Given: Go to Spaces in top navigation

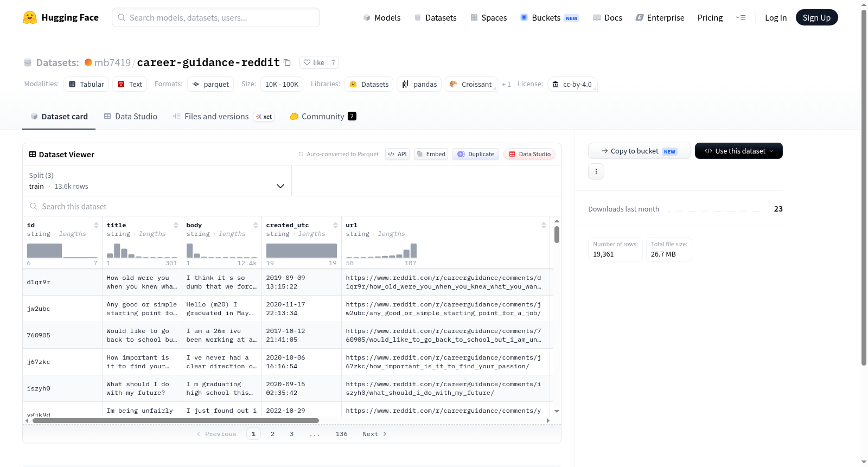Looking at the screenshot, I should point(488,17).
